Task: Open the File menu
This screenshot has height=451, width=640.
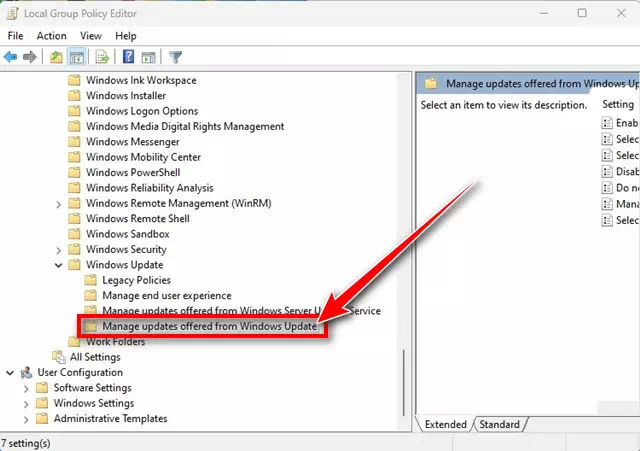Action: (x=16, y=36)
